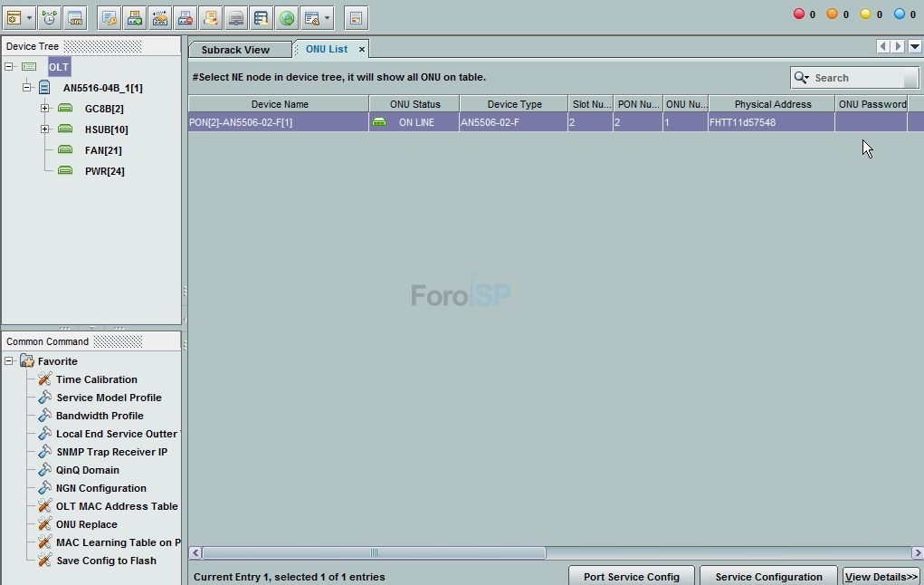Screen dimensions: 924x585
Task: Click the device with red minus toolbar icon
Action: [x=185, y=17]
